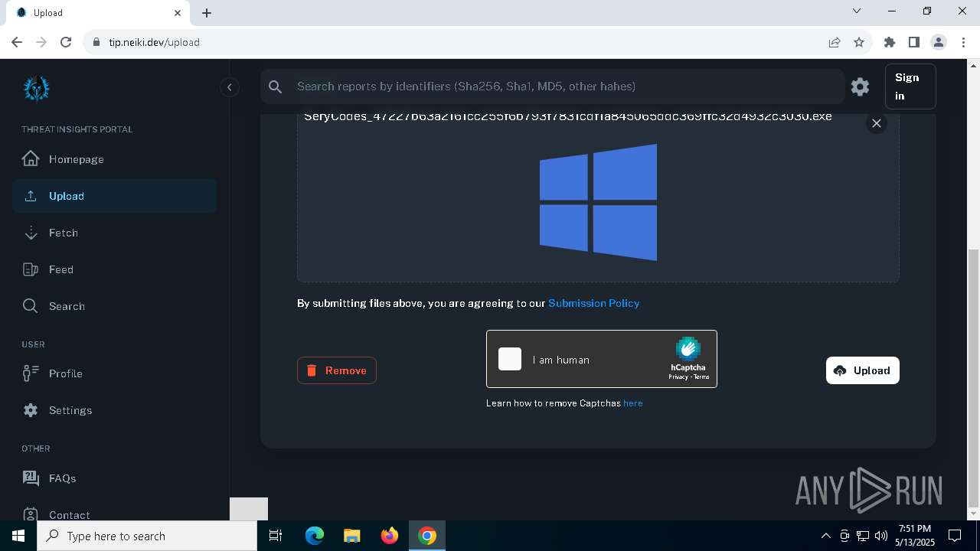Open the notification center icon
This screenshot has width=980, height=551.
click(955, 536)
